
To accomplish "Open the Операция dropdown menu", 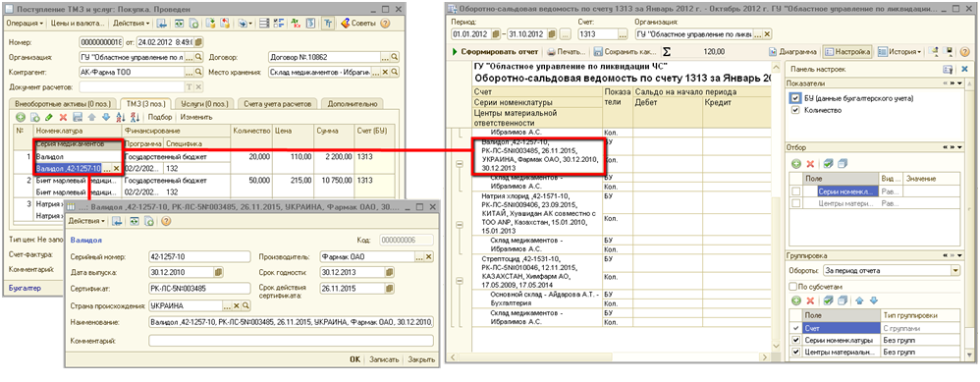I will click(x=25, y=24).
